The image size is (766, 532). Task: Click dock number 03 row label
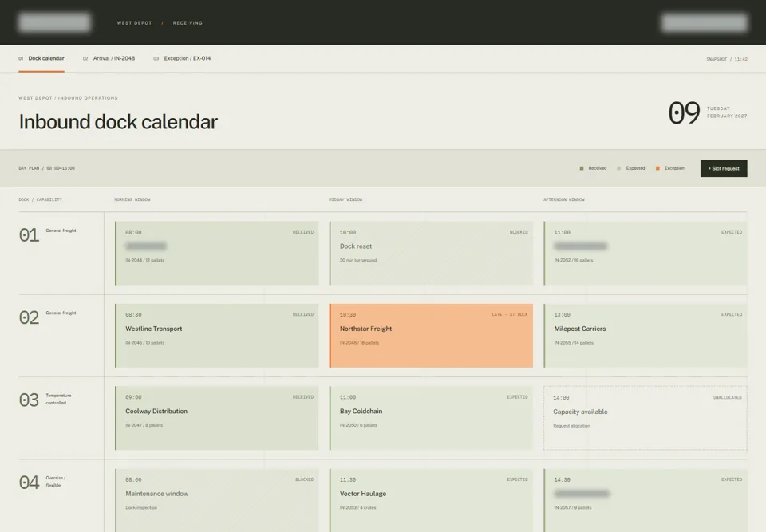click(x=29, y=400)
